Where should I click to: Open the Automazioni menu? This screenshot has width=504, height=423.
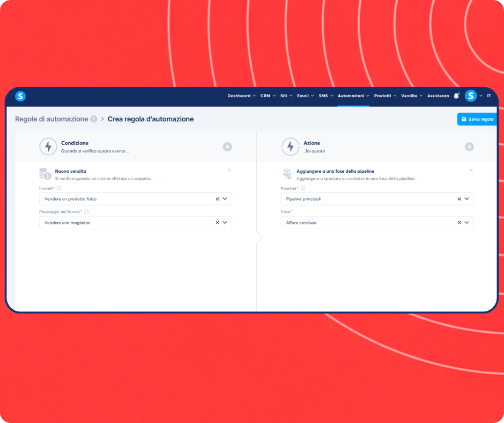[353, 96]
